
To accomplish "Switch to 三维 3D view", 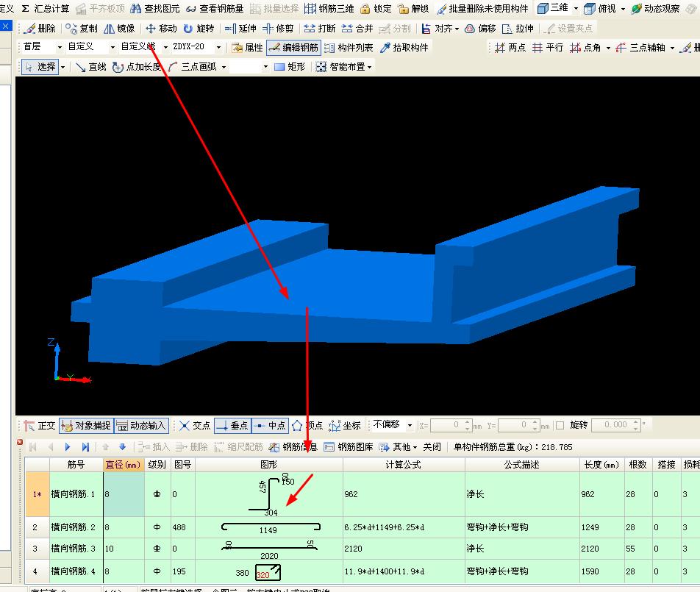I will coord(553,8).
